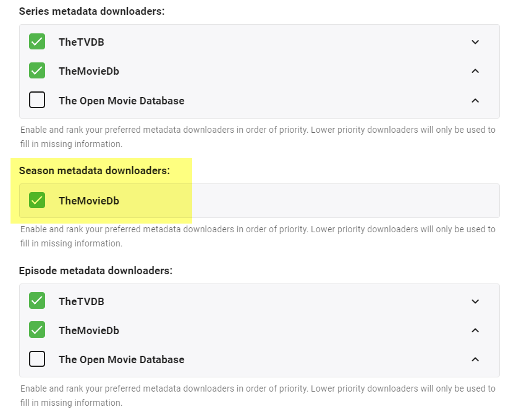The width and height of the screenshot is (524, 420).
Task: Select TheTVDB label in Series metadata list
Action: pyautogui.click(x=81, y=42)
